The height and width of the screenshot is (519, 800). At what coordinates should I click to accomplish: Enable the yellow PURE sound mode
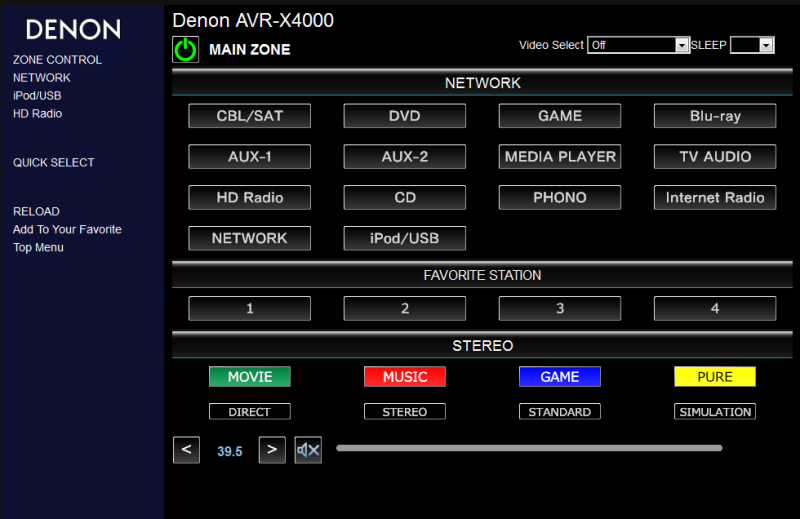(715, 377)
